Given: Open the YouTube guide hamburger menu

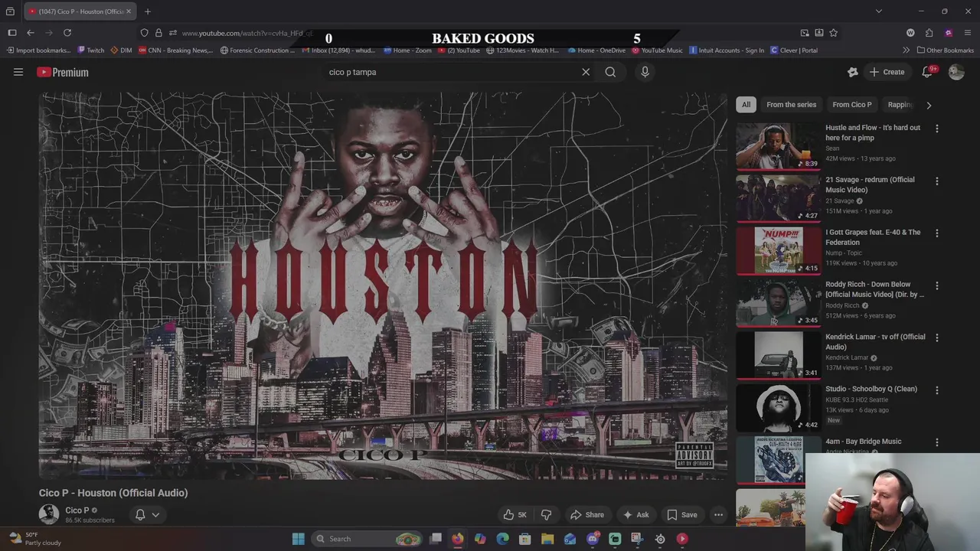Looking at the screenshot, I should [18, 72].
